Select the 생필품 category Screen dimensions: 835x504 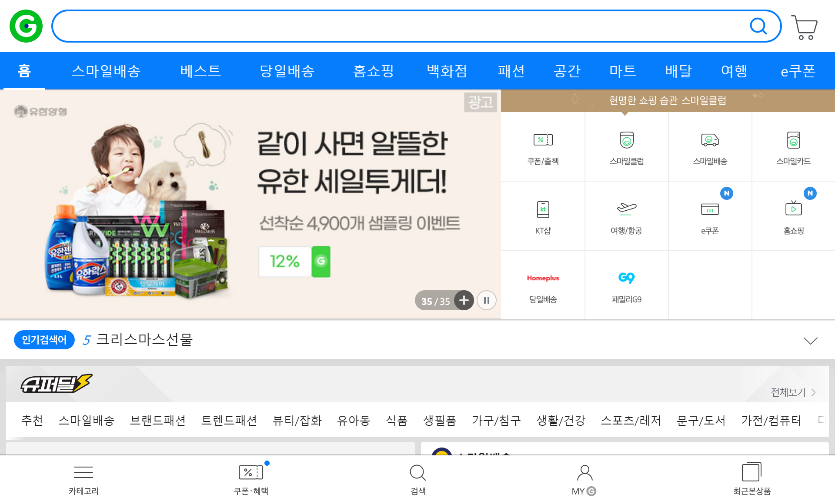coord(440,420)
